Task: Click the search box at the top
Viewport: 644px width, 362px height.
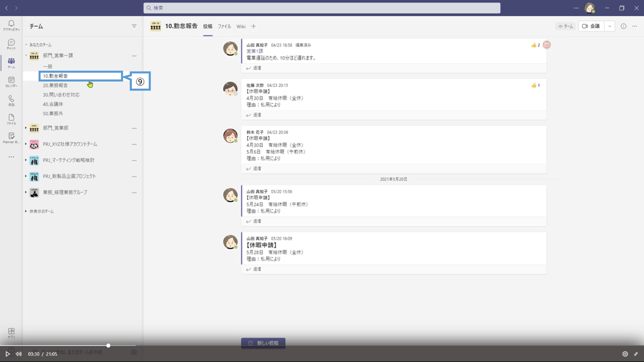Action: pyautogui.click(x=322, y=8)
